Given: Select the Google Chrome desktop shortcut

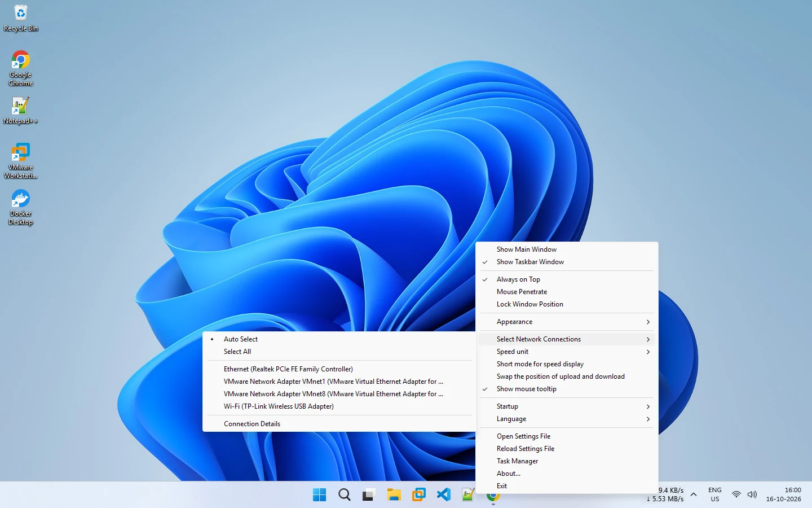Looking at the screenshot, I should tap(21, 68).
